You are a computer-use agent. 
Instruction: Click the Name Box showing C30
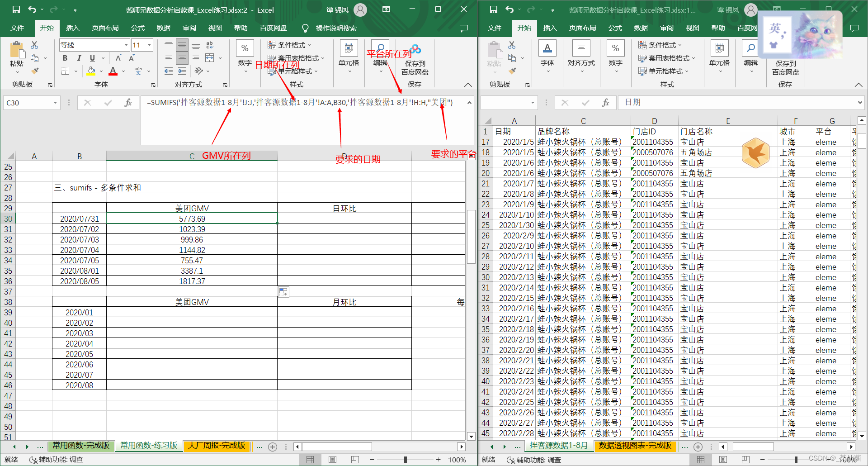coord(32,103)
